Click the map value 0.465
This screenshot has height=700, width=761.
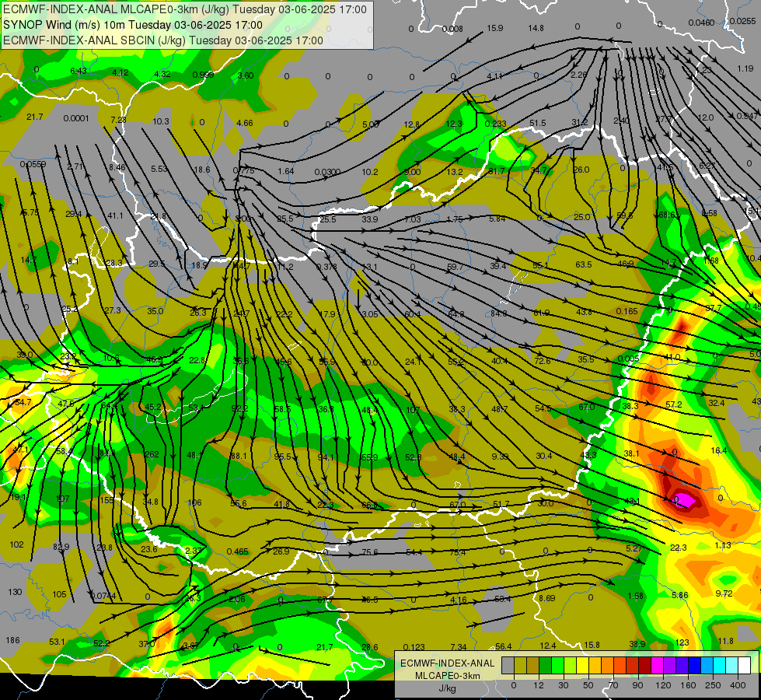(238, 551)
